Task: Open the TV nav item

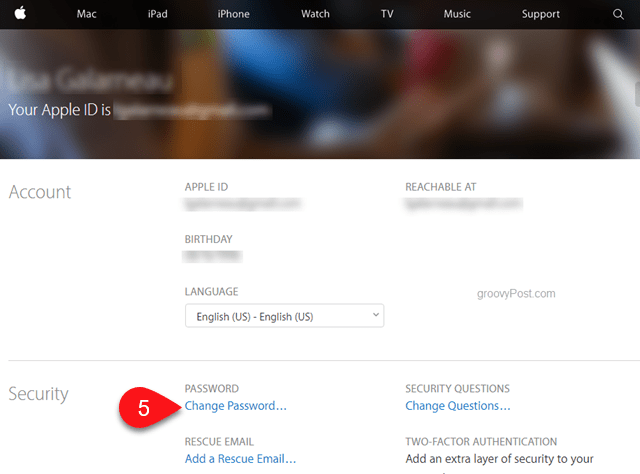Action: (387, 14)
